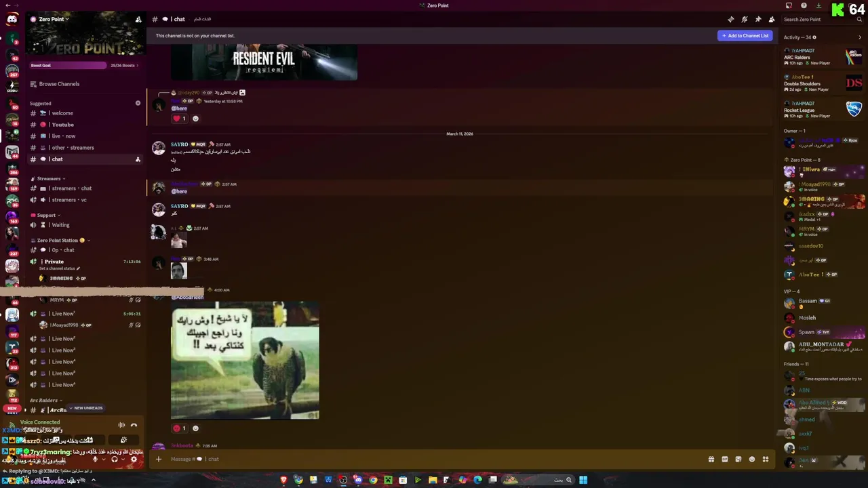Open File Explorer folder on taskbar

click(433, 480)
